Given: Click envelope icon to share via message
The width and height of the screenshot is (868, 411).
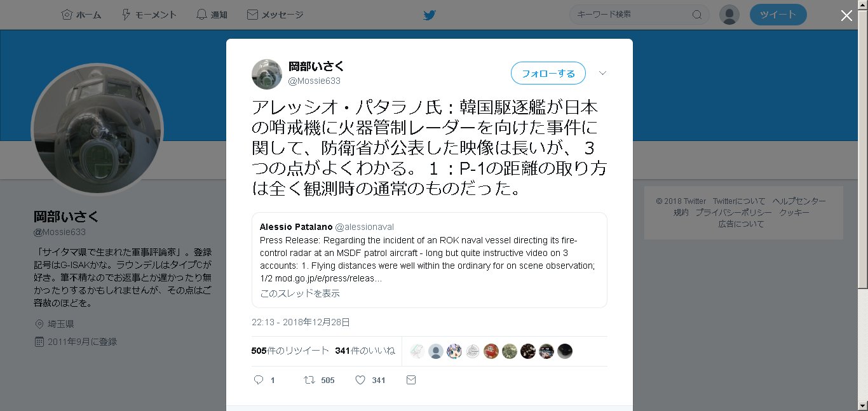Looking at the screenshot, I should click(x=410, y=380).
